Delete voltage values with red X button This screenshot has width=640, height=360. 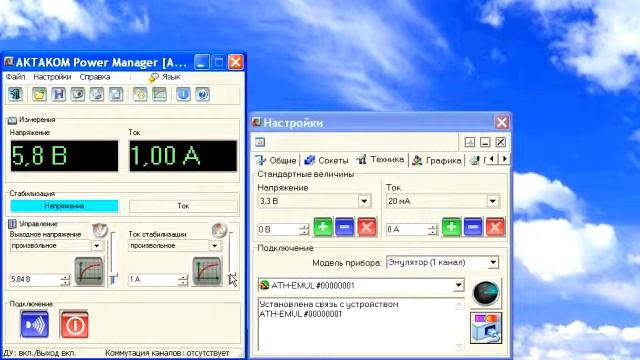tap(367, 227)
